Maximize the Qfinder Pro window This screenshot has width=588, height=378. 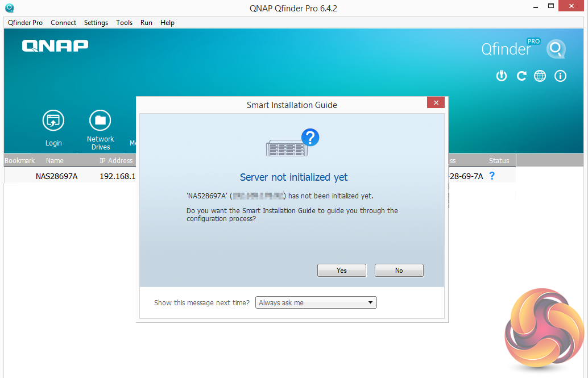pyautogui.click(x=551, y=6)
